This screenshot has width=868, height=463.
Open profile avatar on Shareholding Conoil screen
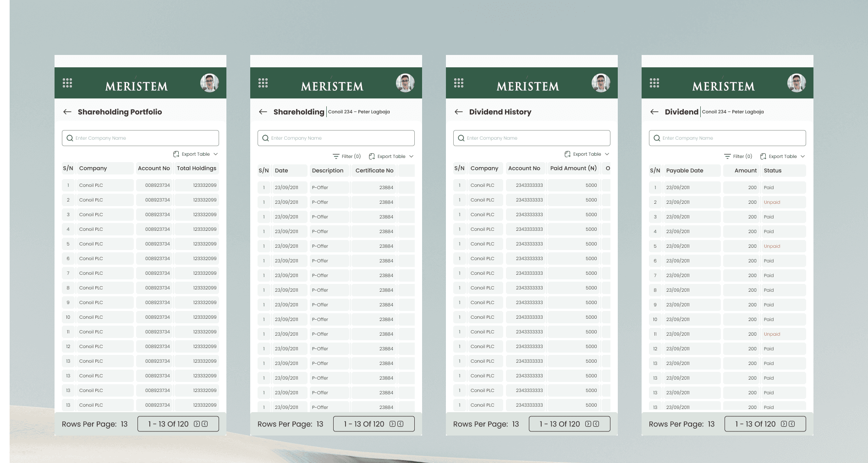tap(405, 83)
